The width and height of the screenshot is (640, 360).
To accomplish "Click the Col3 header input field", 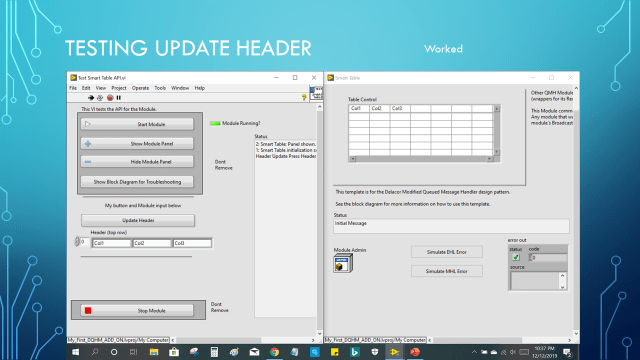I will [x=192, y=243].
